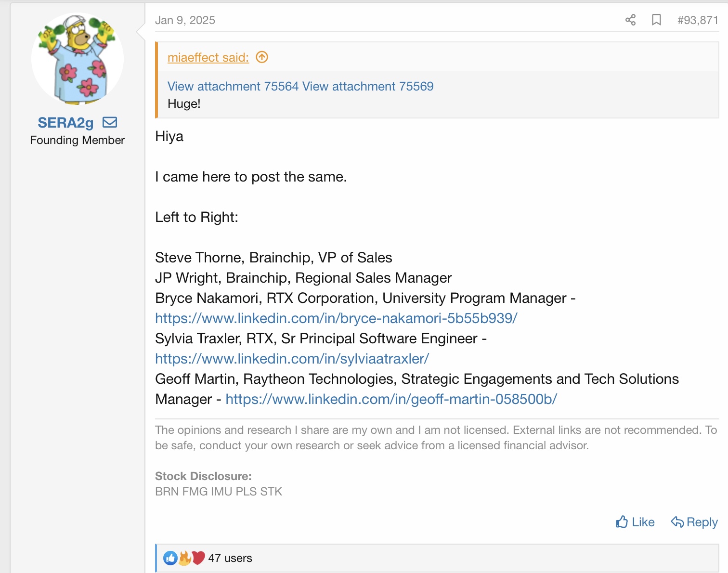View the 47 users who reacted

(230, 558)
